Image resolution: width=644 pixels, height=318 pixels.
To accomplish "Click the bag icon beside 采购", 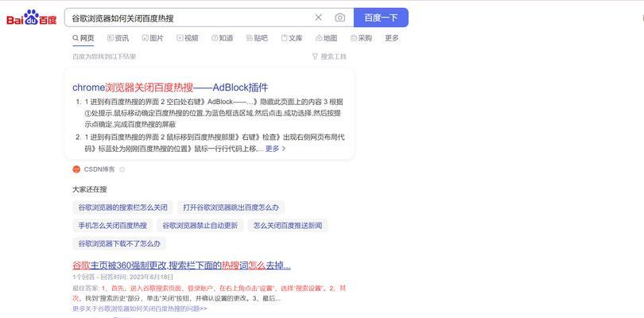I will tap(354, 38).
